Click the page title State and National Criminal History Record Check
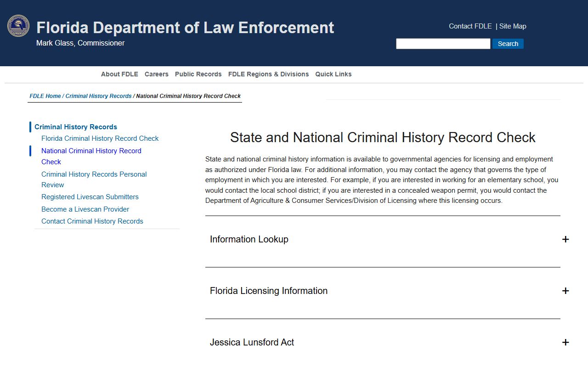Viewport: 588px width, 368px height. (x=383, y=138)
